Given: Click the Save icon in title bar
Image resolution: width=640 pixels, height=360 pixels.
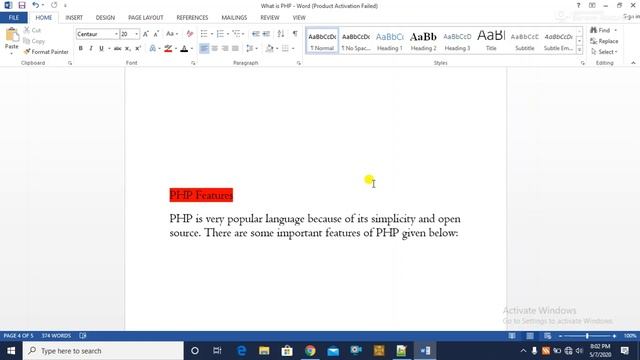Looking at the screenshot, I should click(x=22, y=5).
